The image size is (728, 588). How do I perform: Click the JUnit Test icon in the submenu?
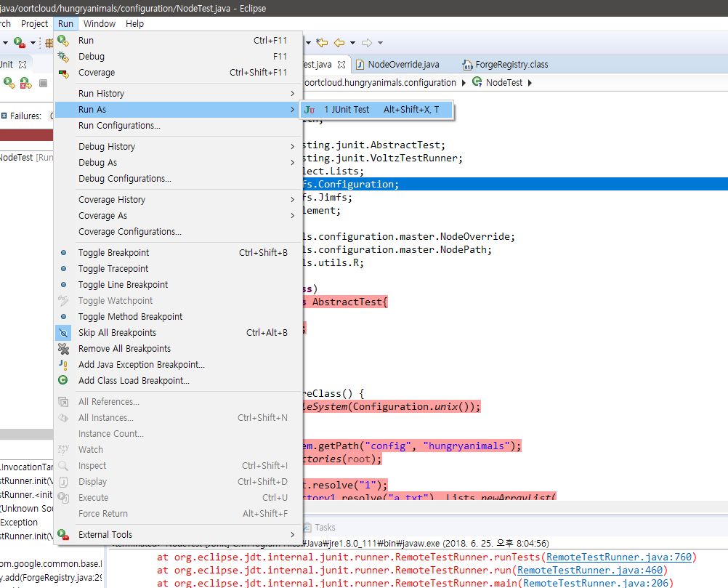[310, 110]
